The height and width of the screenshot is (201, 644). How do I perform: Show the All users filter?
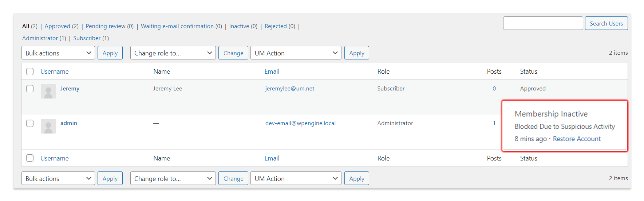(x=25, y=26)
